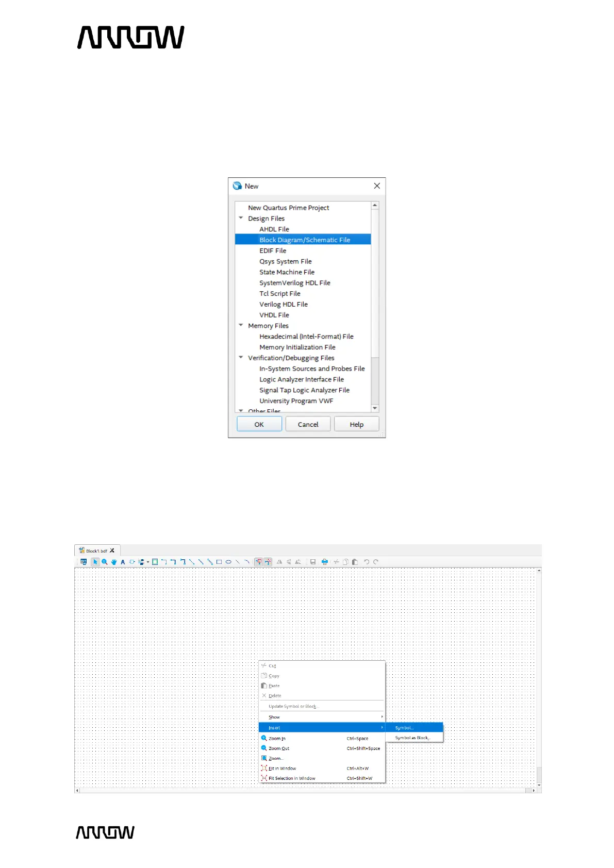Select Qsys System File

coord(286,261)
